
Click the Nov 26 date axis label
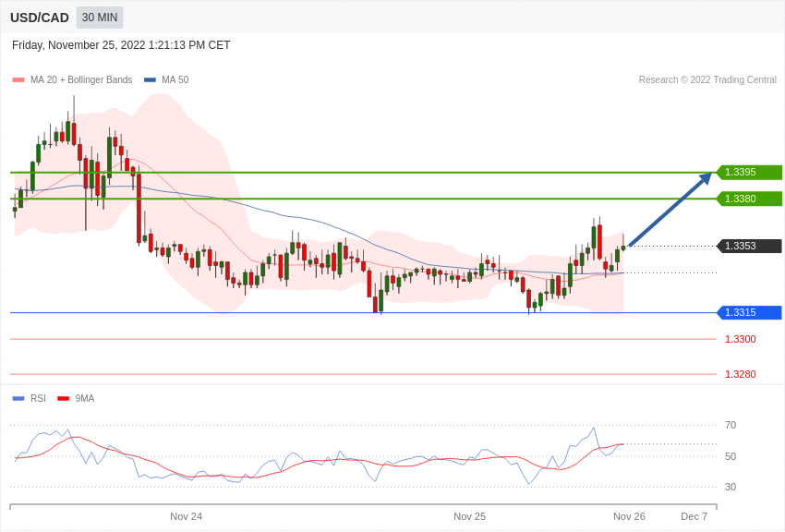point(629,516)
